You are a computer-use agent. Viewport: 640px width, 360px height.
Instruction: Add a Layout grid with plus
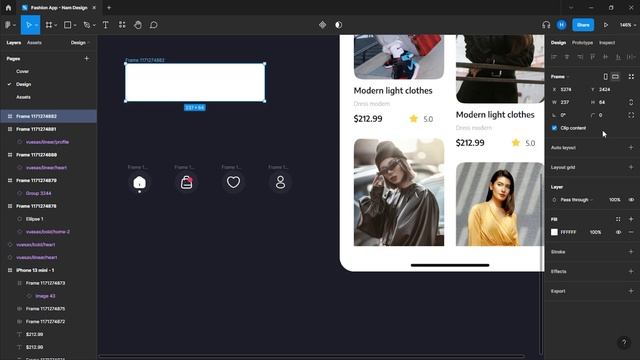tap(631, 167)
